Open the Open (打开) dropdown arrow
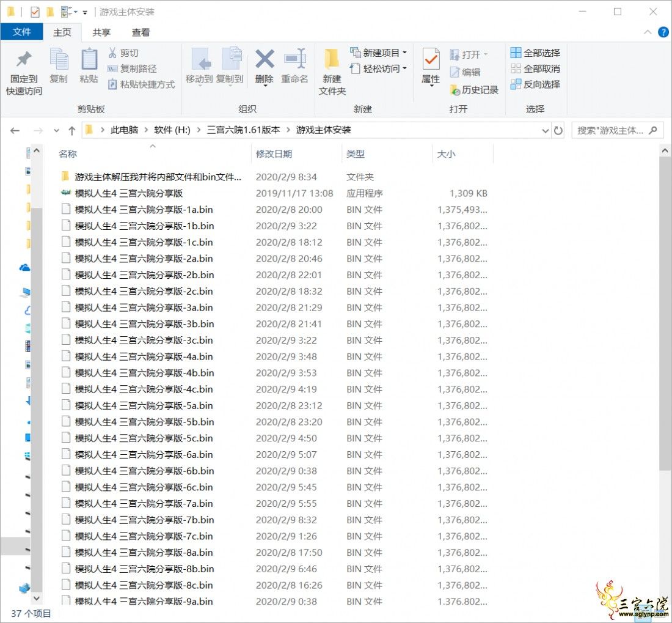 click(486, 54)
